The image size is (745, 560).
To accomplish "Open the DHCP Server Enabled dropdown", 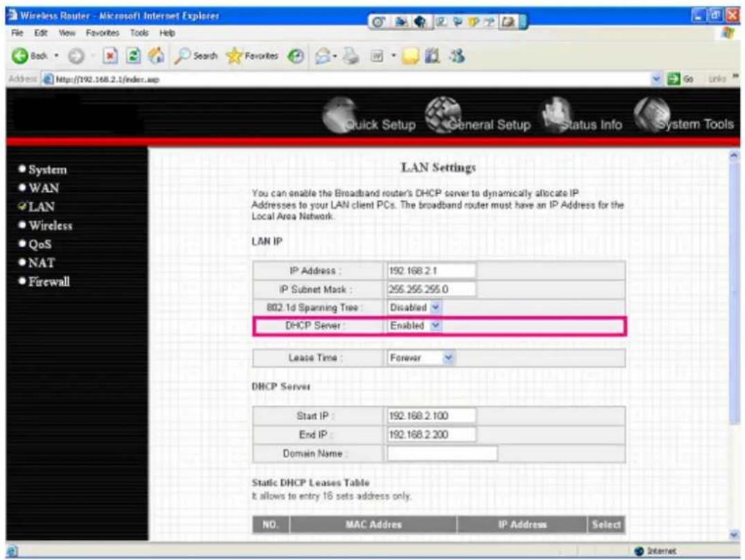I will point(436,326).
